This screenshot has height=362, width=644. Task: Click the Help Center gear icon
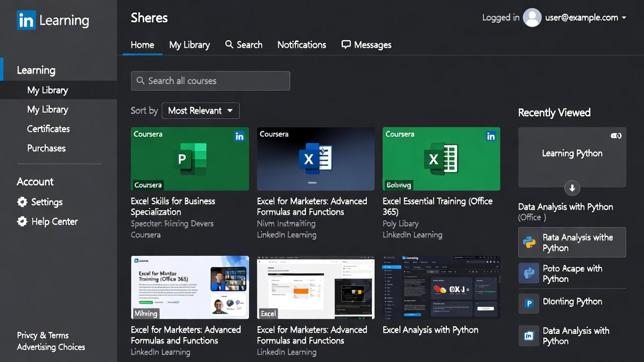click(22, 222)
